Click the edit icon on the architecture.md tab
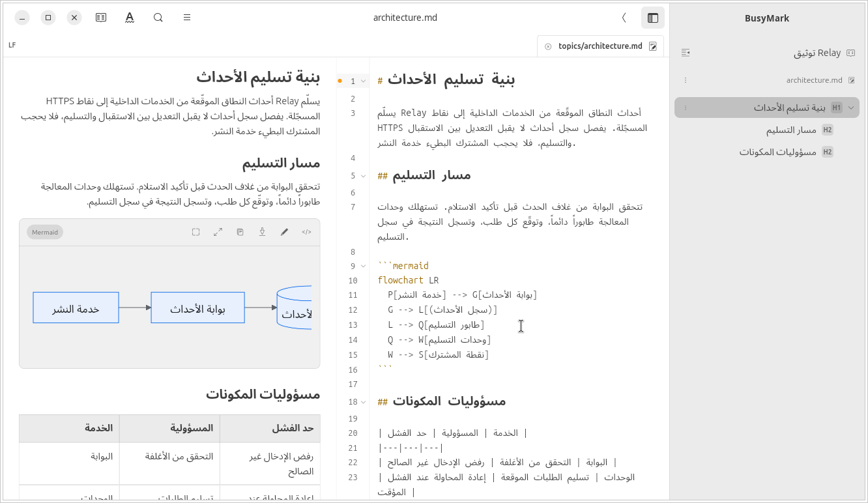 (x=653, y=46)
